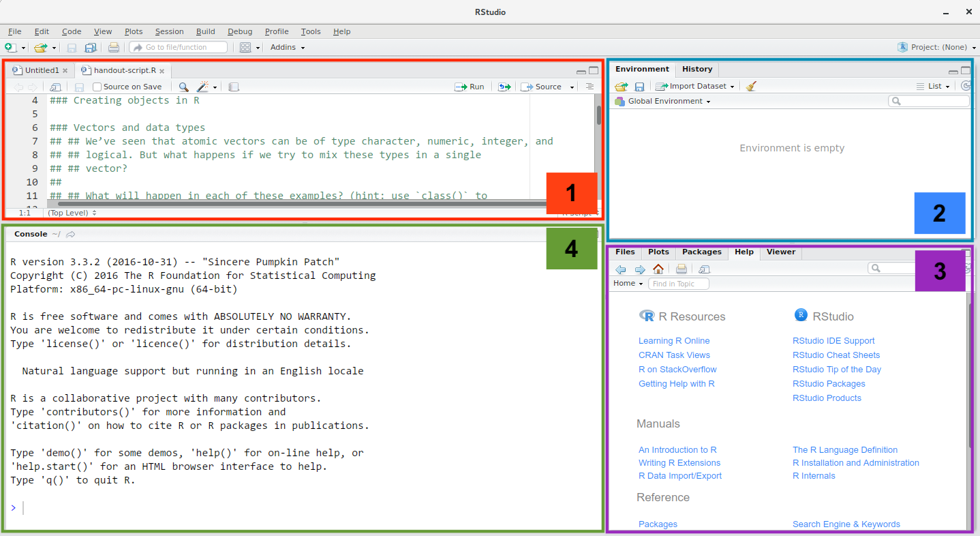
Task: Click the workspace panes grid icon
Action: (x=245, y=47)
